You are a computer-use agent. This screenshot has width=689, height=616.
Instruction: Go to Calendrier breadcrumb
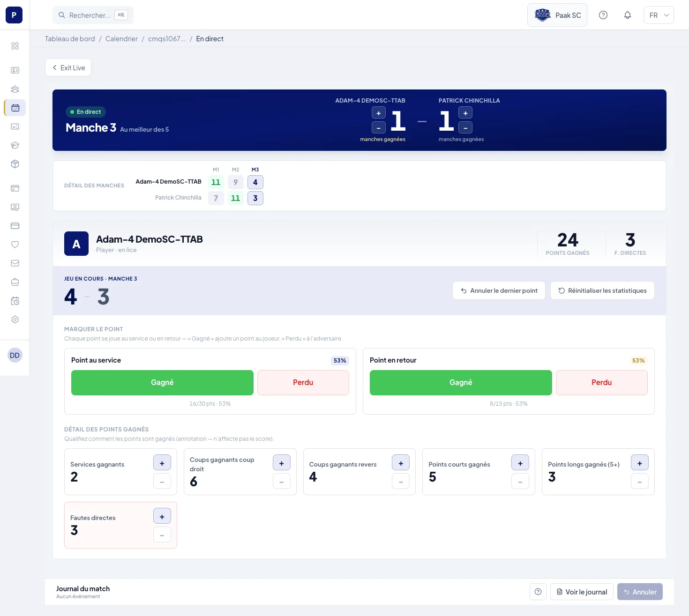[x=121, y=39]
